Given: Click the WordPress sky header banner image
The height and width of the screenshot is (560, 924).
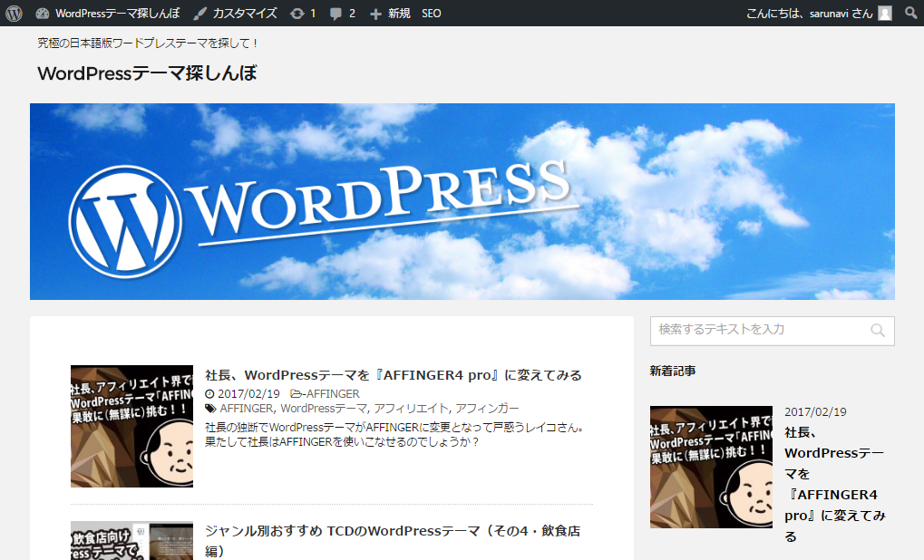Looking at the screenshot, I should 462,201.
